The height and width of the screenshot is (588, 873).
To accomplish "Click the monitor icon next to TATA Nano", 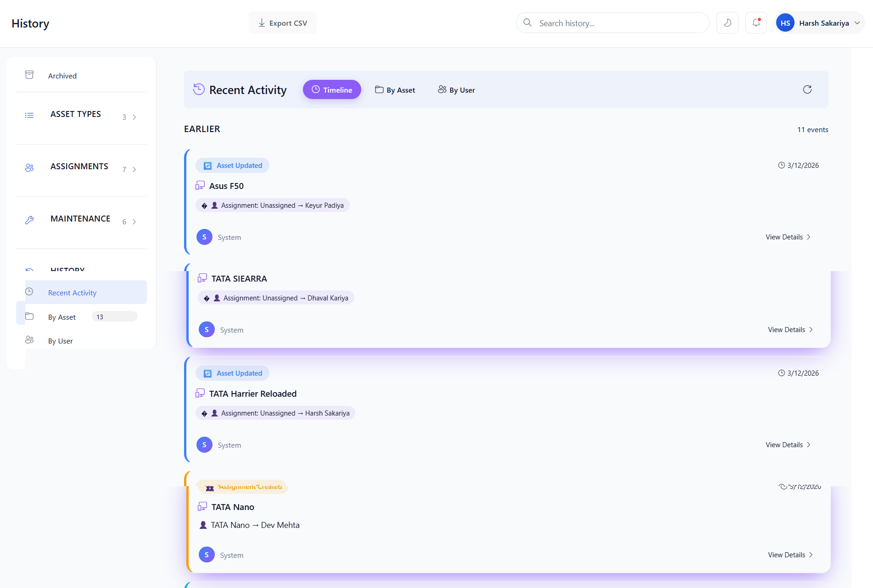I will coord(202,506).
